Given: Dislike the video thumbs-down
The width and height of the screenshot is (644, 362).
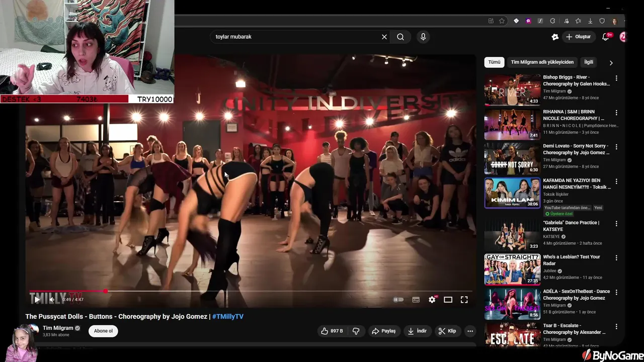Looking at the screenshot, I should tap(356, 331).
